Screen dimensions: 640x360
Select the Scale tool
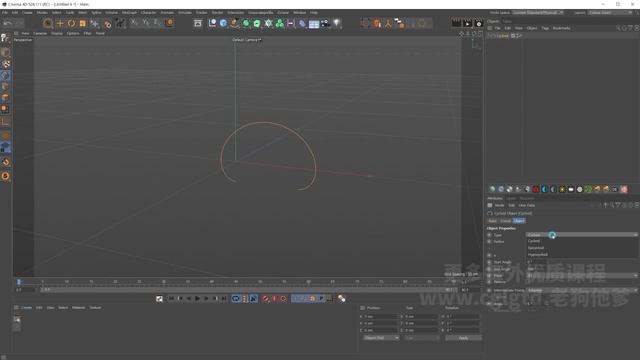pyautogui.click(x=82, y=23)
